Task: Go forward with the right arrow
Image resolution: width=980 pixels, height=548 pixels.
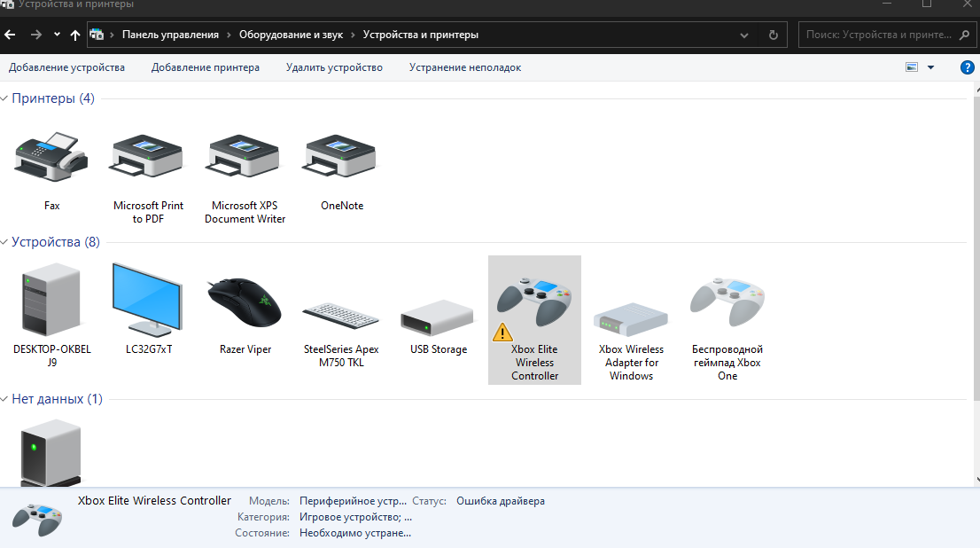Action: (x=36, y=35)
